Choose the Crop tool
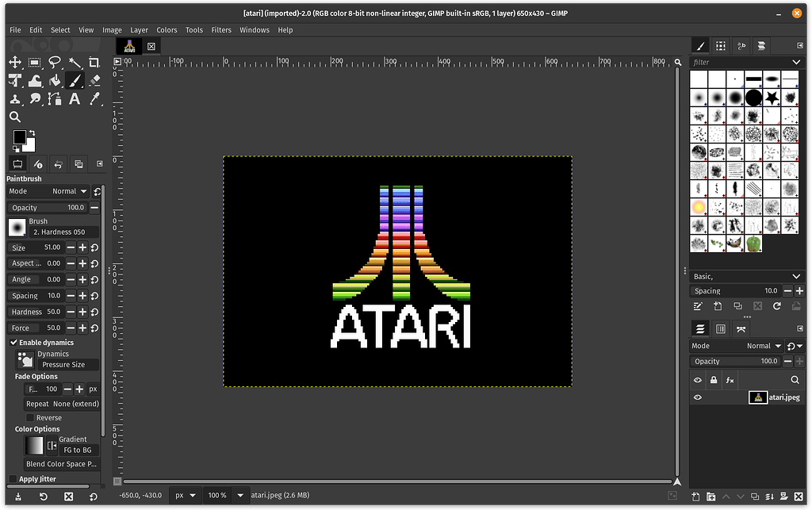812x510 pixels. (94, 63)
